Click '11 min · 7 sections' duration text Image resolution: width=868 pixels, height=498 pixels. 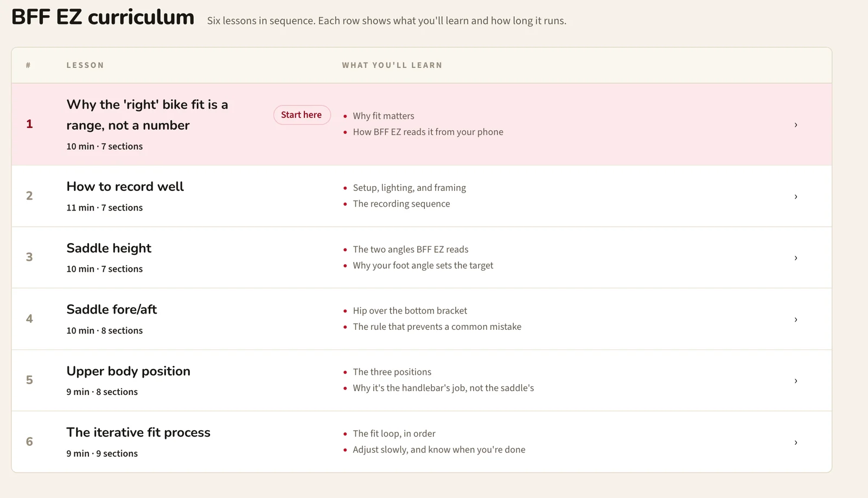click(105, 208)
